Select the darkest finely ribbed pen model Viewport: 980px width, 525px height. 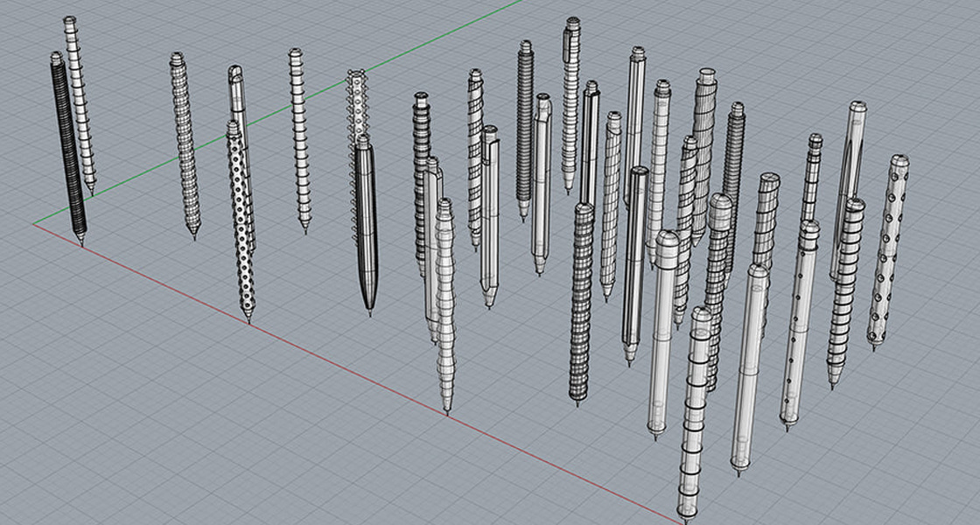(x=68, y=149)
